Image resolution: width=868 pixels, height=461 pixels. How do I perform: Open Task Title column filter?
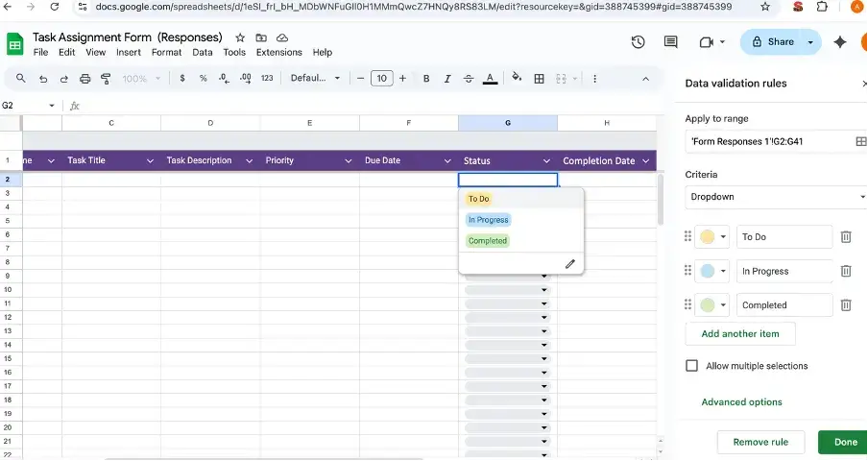pos(150,161)
